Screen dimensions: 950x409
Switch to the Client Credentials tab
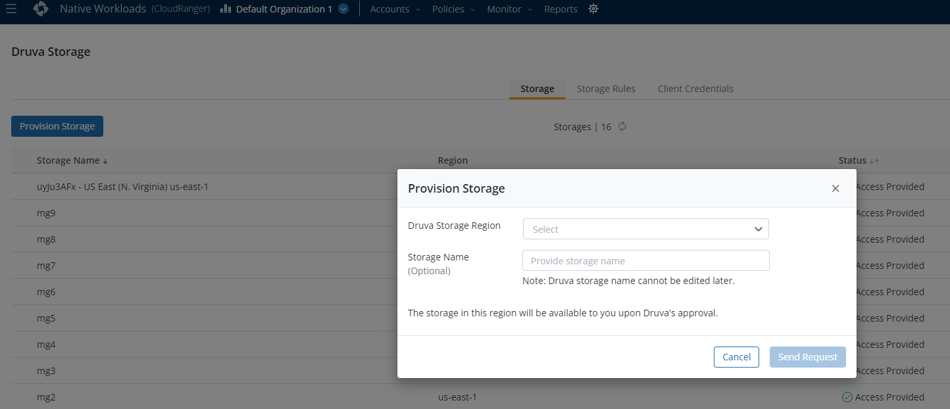[x=696, y=88]
